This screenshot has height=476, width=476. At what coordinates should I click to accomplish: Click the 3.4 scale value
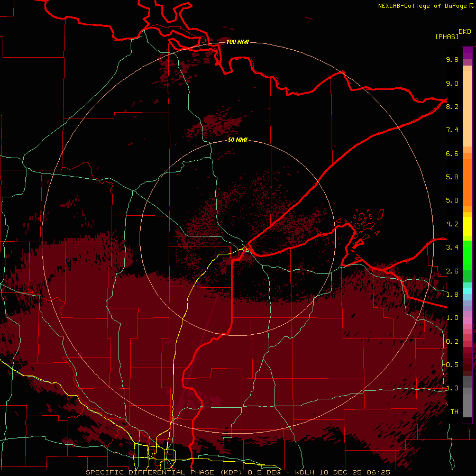click(452, 248)
